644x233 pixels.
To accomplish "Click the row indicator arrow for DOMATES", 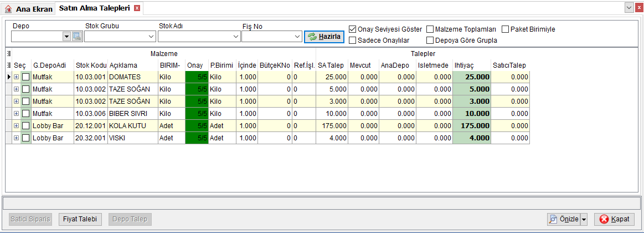I will [9, 77].
